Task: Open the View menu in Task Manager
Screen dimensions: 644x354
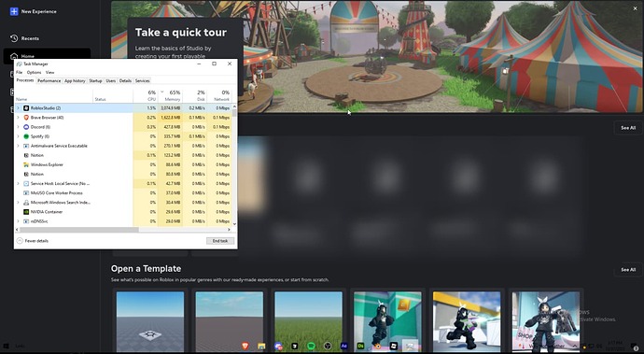Action: (x=49, y=72)
